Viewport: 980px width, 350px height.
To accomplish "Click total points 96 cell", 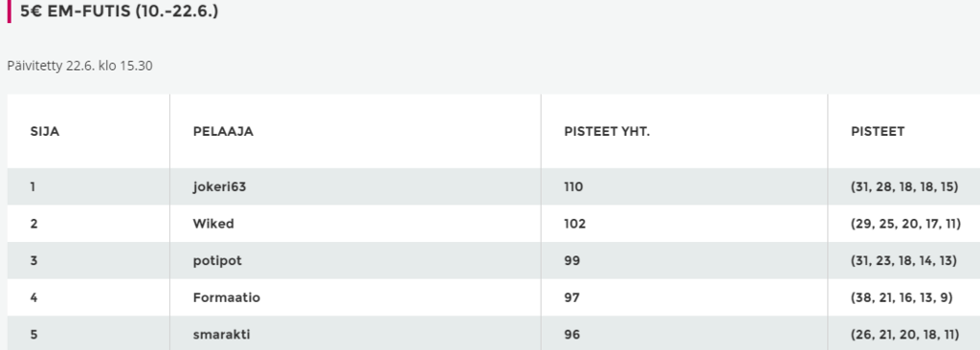I will click(572, 335).
